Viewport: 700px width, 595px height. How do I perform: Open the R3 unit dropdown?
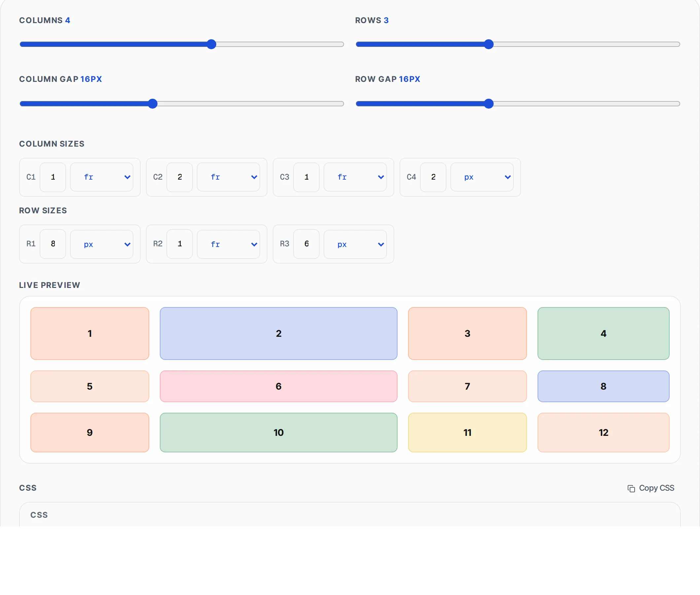click(355, 244)
